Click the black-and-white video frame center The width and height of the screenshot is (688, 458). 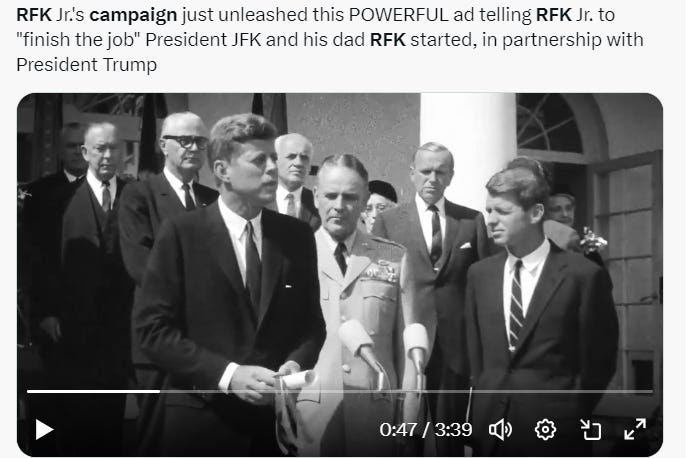coord(340,275)
